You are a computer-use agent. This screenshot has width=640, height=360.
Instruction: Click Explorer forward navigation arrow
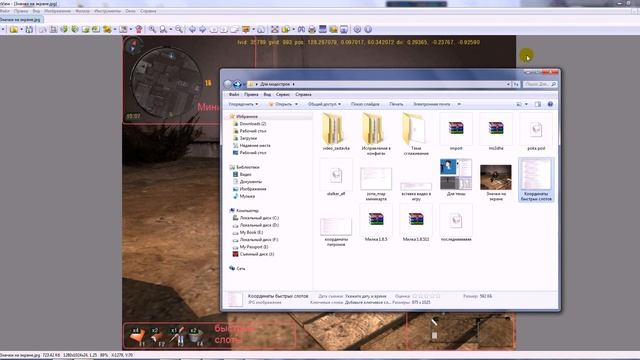click(237, 84)
